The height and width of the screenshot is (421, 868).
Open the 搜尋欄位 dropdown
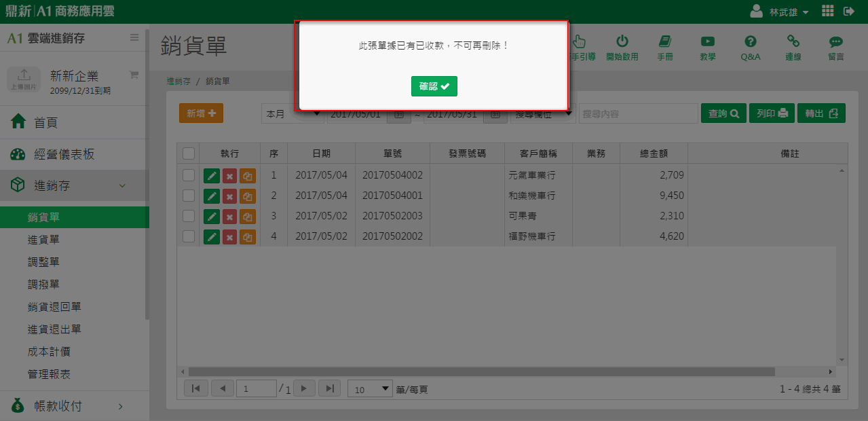(x=543, y=114)
